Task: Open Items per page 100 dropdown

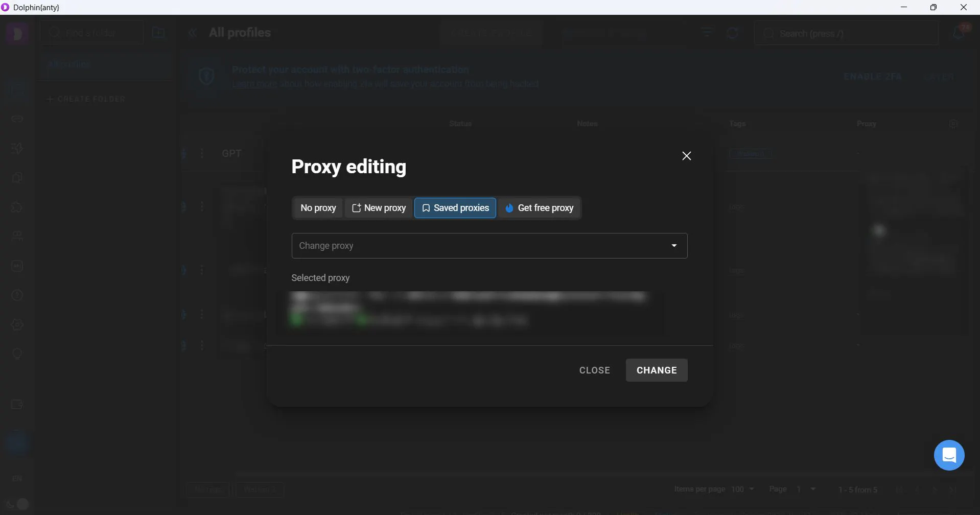Action: [743, 489]
